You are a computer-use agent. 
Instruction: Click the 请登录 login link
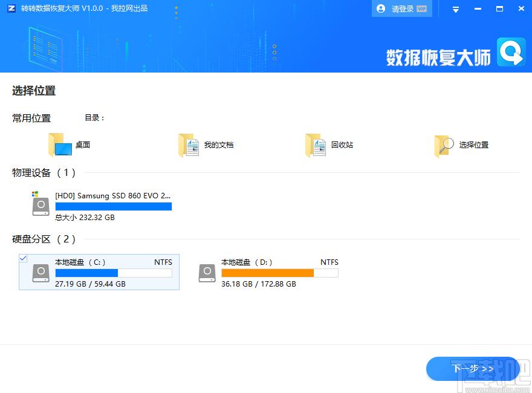(x=403, y=9)
